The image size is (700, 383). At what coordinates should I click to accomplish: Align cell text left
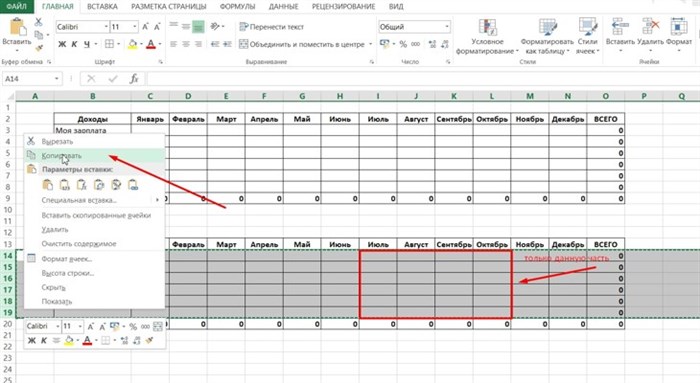click(174, 44)
